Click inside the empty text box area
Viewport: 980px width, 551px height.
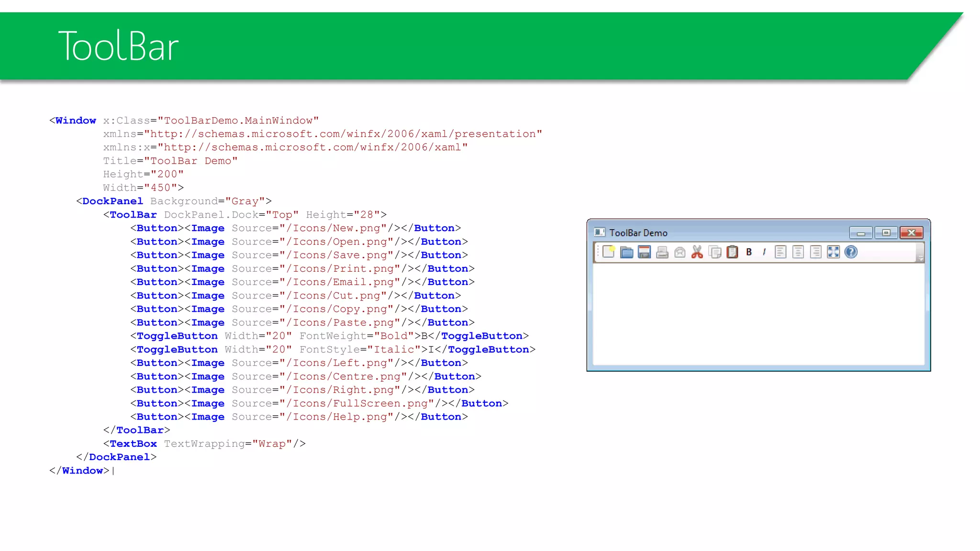pyautogui.click(x=758, y=314)
